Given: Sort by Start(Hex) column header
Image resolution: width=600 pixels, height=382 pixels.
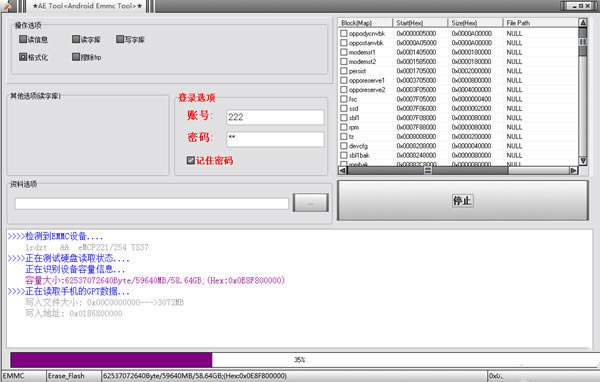Looking at the screenshot, I should [x=420, y=23].
